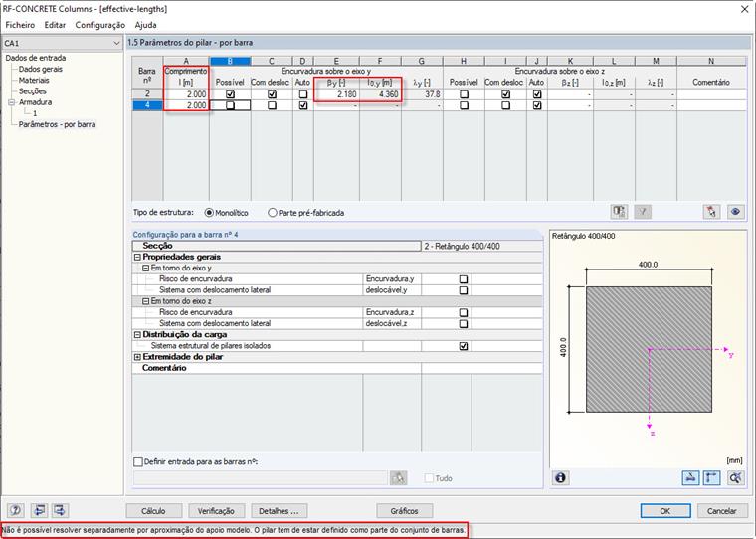Image resolution: width=756 pixels, height=539 pixels.
Task: Toggle the dimensions display icon under section preview
Action: tap(711, 477)
